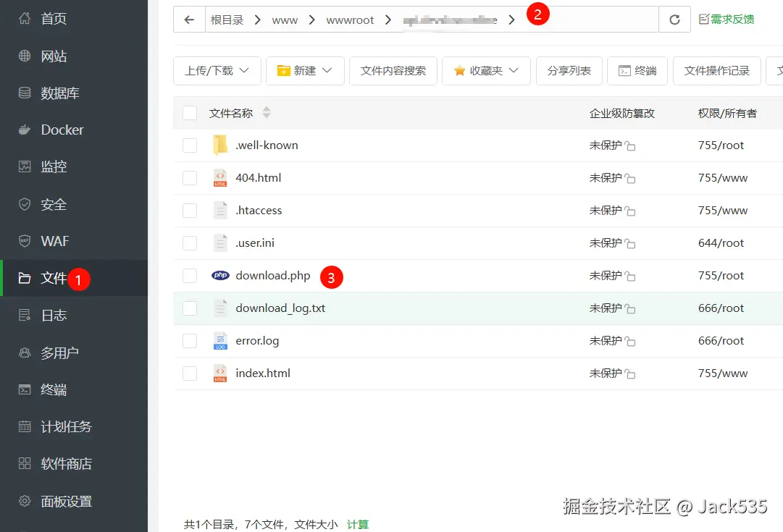The height and width of the screenshot is (532, 783).
Task: Click the 面板设置 gear icon
Action: tap(25, 501)
